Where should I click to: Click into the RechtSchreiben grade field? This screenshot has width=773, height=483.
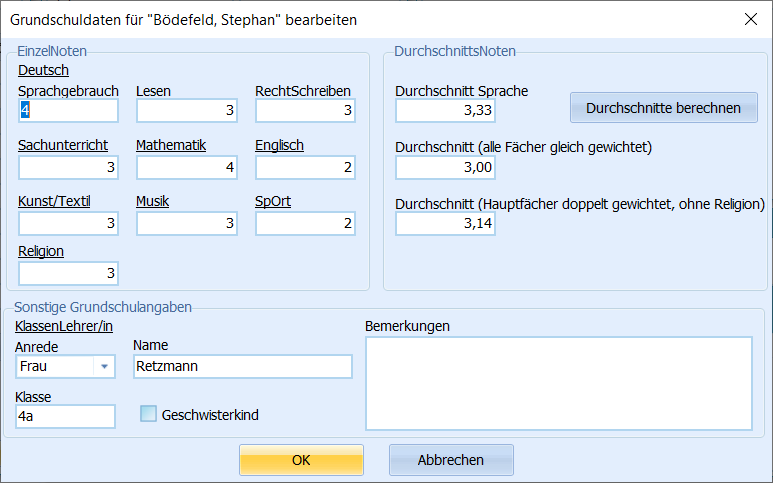[305, 110]
